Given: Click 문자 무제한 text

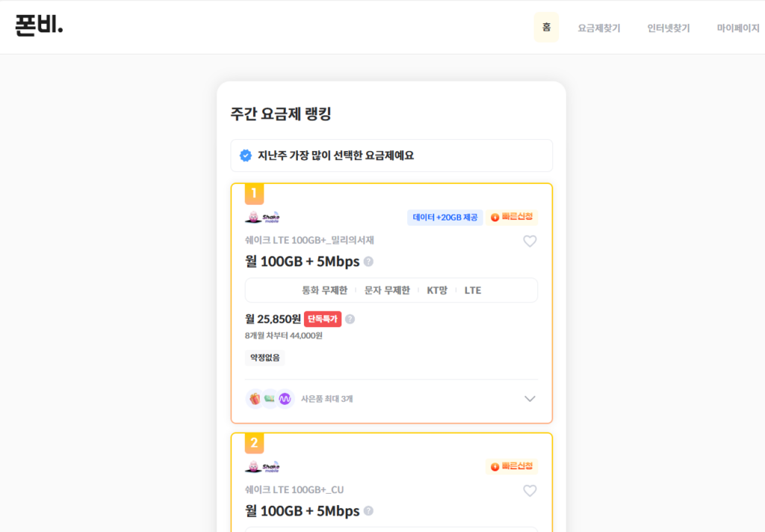Looking at the screenshot, I should point(387,291).
